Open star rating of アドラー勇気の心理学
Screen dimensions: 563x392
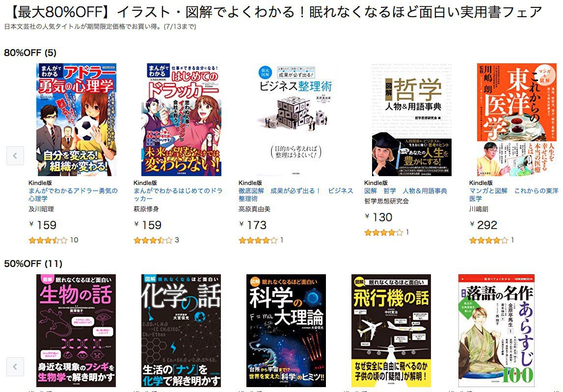coord(48,240)
